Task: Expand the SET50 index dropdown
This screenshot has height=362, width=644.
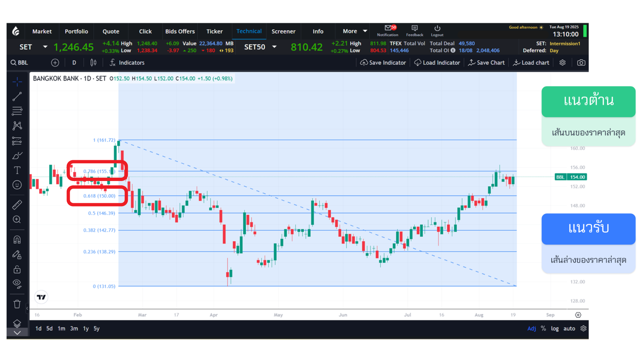Action: click(x=274, y=47)
